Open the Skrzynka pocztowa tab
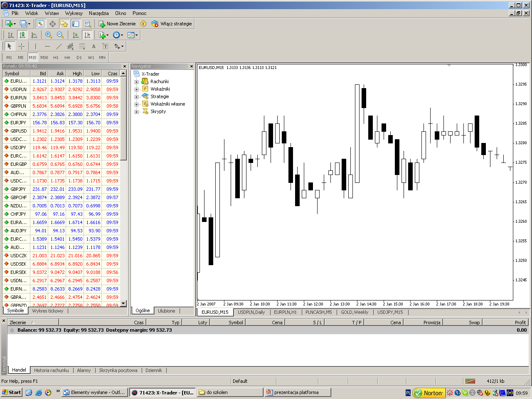 click(118, 370)
